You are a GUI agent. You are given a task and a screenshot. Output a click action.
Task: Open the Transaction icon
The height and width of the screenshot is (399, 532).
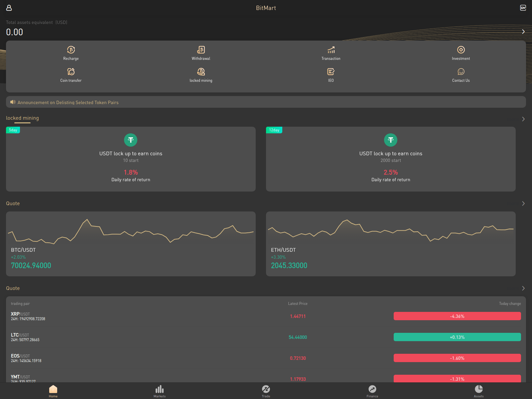coord(331,50)
